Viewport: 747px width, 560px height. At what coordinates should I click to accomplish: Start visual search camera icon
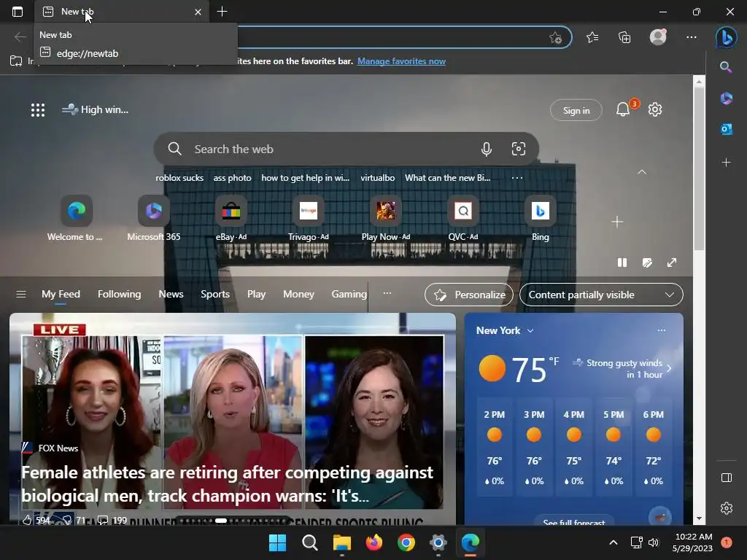coord(519,149)
